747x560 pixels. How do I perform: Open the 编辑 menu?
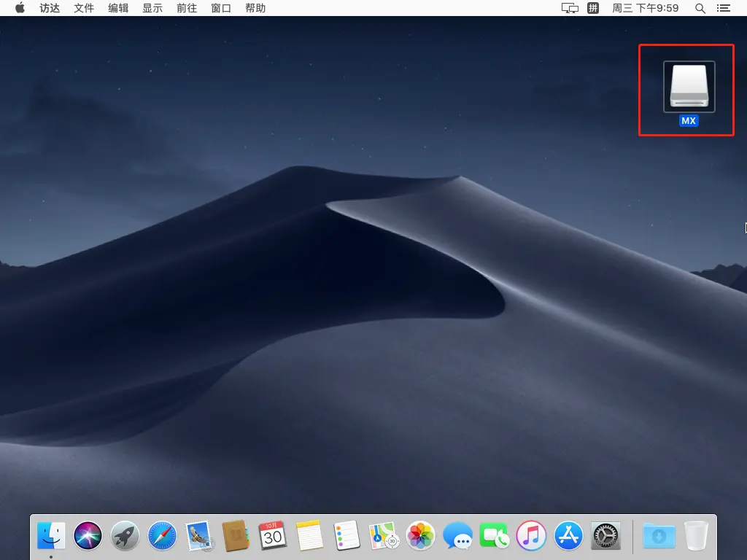118,8
